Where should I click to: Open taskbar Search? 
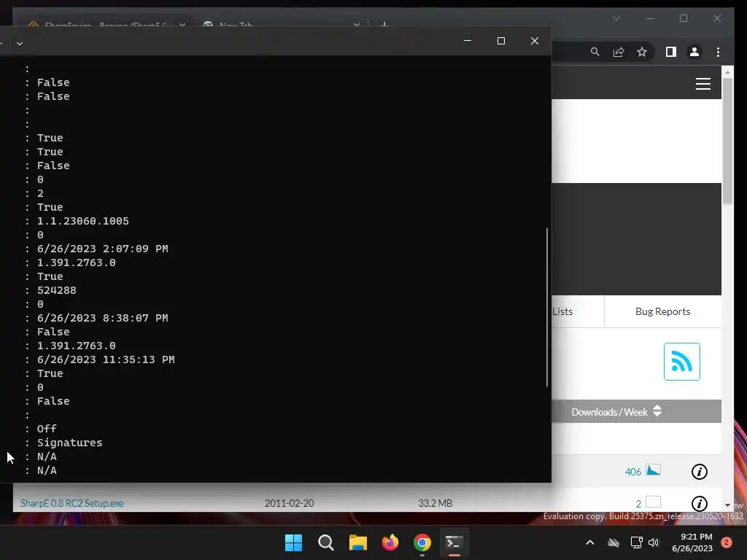[326, 542]
